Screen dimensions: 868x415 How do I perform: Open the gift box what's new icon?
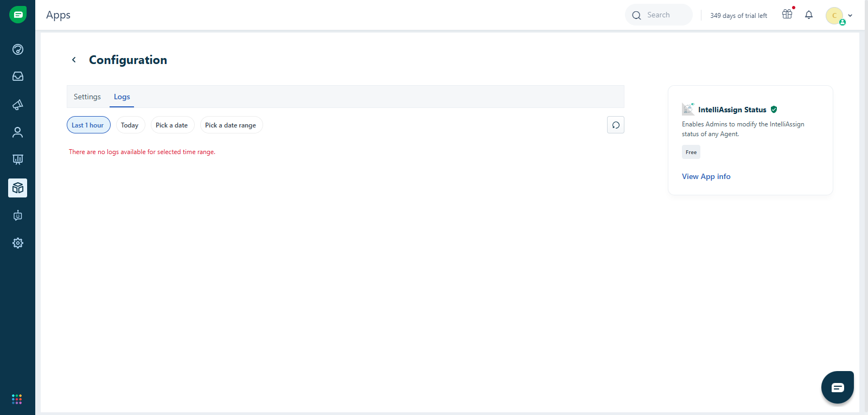click(787, 14)
